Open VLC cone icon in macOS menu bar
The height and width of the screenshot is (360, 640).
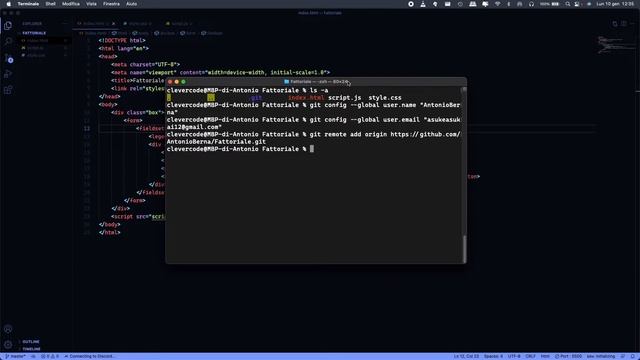pyautogui.click(x=423, y=4)
